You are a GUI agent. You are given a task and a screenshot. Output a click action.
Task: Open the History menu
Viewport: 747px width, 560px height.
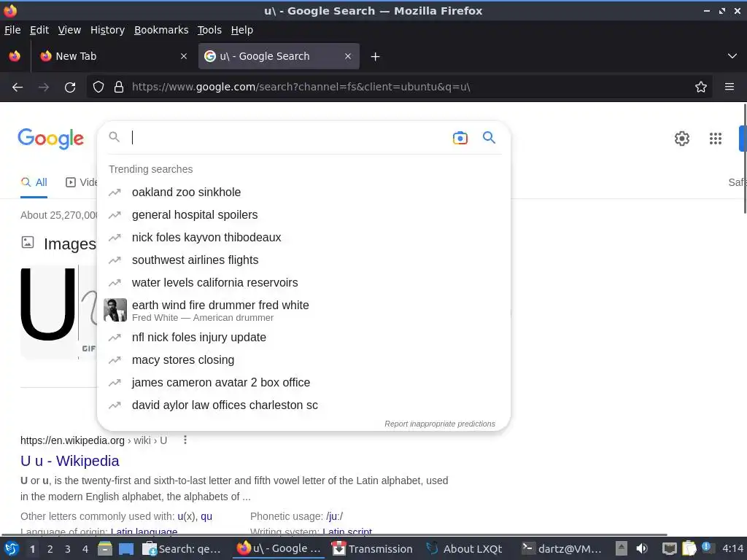[107, 30]
